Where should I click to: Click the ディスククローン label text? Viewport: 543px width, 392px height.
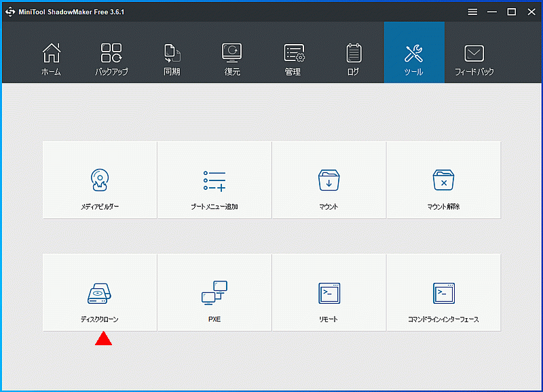(x=99, y=319)
